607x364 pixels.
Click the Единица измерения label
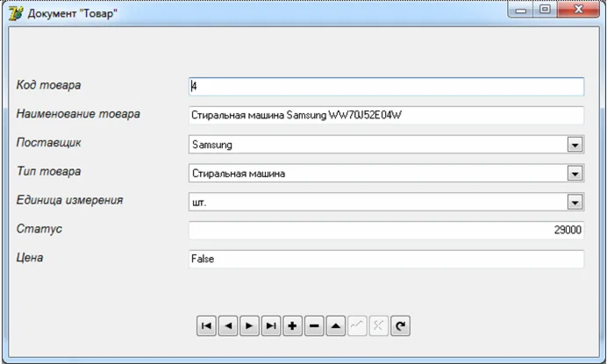click(x=69, y=200)
